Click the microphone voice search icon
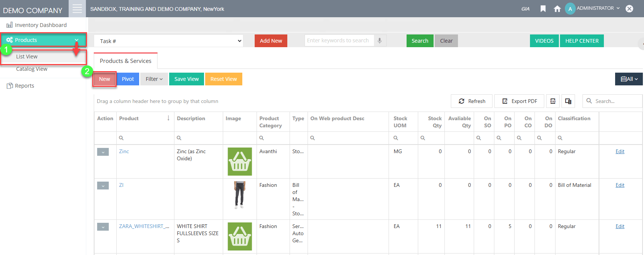Image resolution: width=644 pixels, height=255 pixels. pyautogui.click(x=380, y=40)
